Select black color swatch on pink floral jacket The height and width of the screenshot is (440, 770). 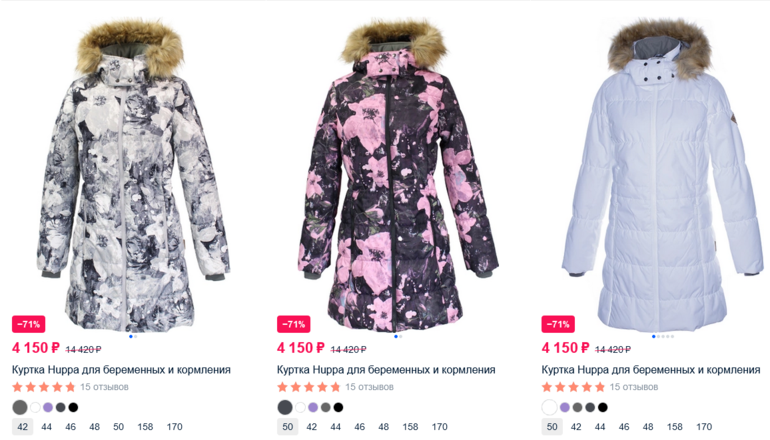pos(338,407)
